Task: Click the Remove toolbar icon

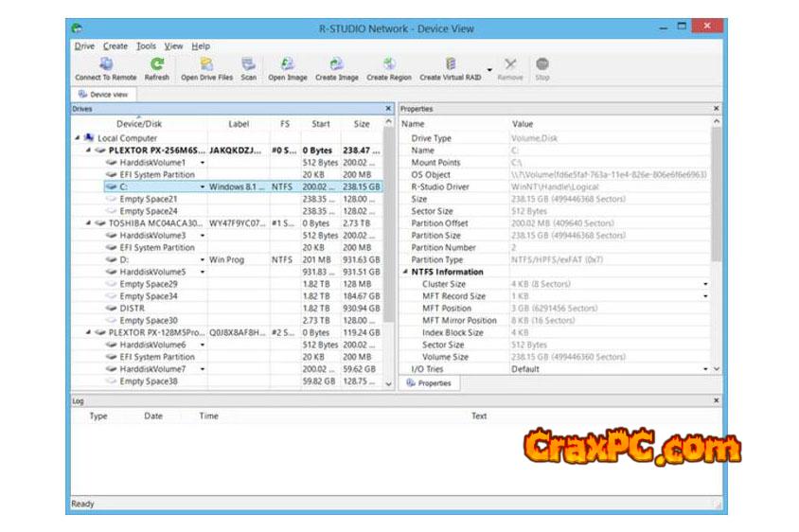Action: tap(510, 63)
